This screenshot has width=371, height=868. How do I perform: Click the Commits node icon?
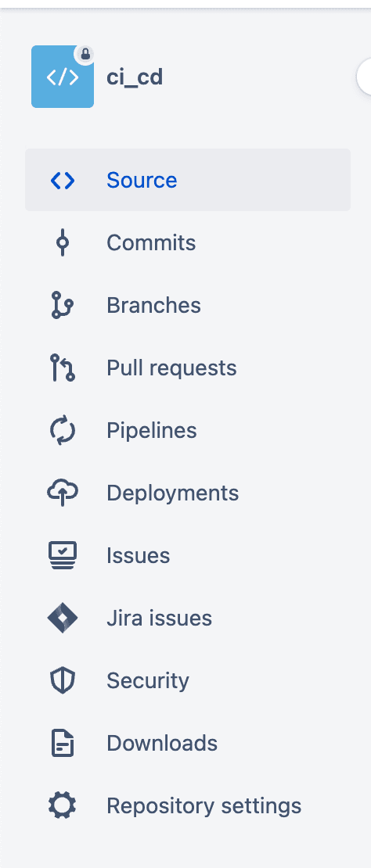coord(63,242)
